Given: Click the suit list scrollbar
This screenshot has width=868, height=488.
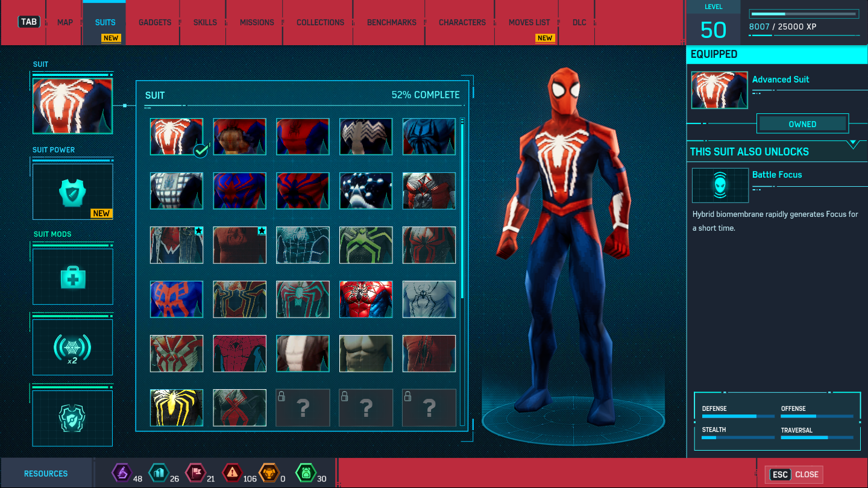Looking at the screenshot, I should pyautogui.click(x=462, y=211).
